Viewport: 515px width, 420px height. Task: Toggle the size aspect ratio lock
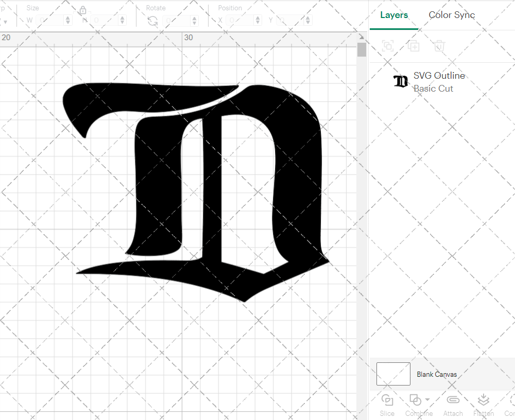83,10
